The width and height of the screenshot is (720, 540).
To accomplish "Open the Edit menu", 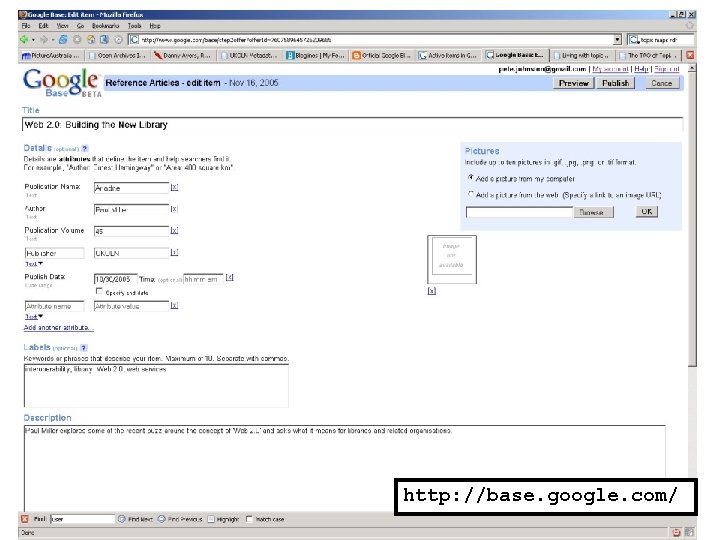I will point(43,26).
